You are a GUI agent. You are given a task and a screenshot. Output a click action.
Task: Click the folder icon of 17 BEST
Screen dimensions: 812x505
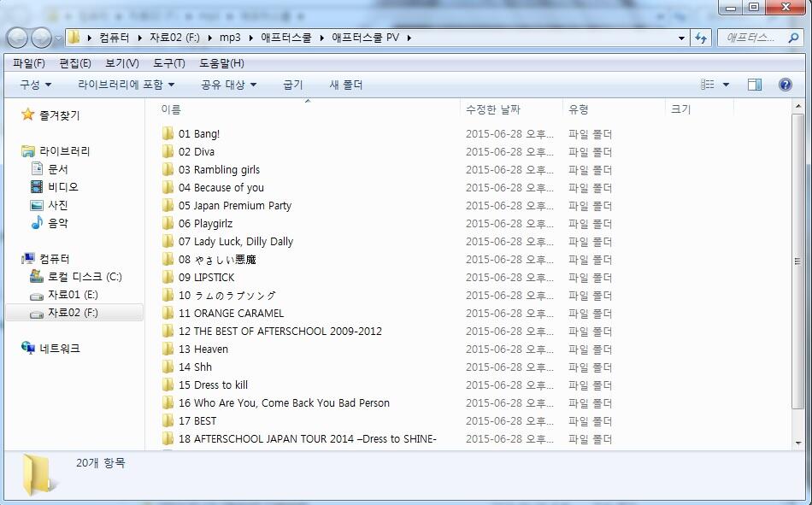coord(168,421)
